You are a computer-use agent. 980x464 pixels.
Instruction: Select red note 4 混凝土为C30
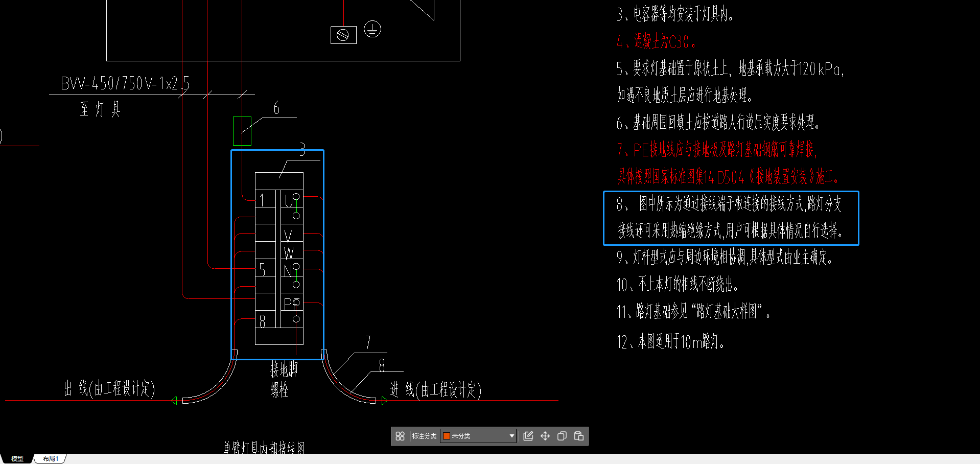click(x=656, y=41)
